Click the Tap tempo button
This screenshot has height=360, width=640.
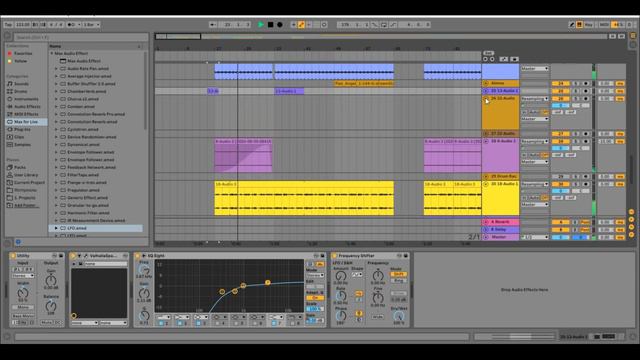pos(8,24)
